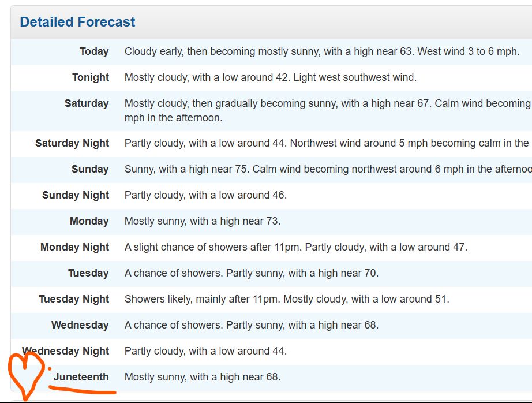532x403 pixels.
Task: Select the Tuesday period label
Action: tap(88, 273)
